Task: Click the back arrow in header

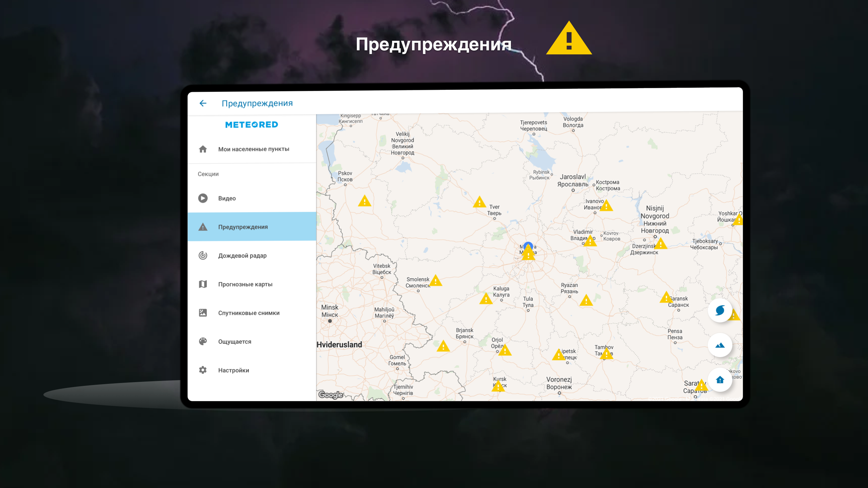Action: point(203,103)
